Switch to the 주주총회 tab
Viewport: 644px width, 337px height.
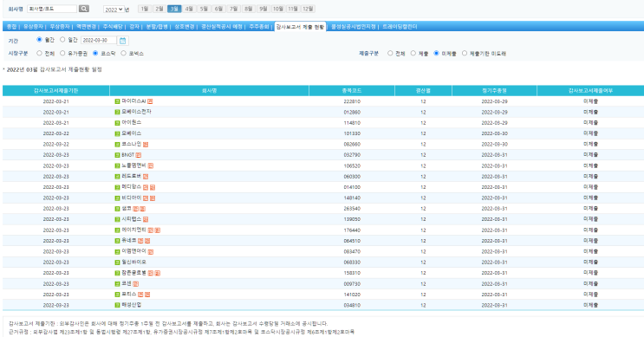pos(259,27)
